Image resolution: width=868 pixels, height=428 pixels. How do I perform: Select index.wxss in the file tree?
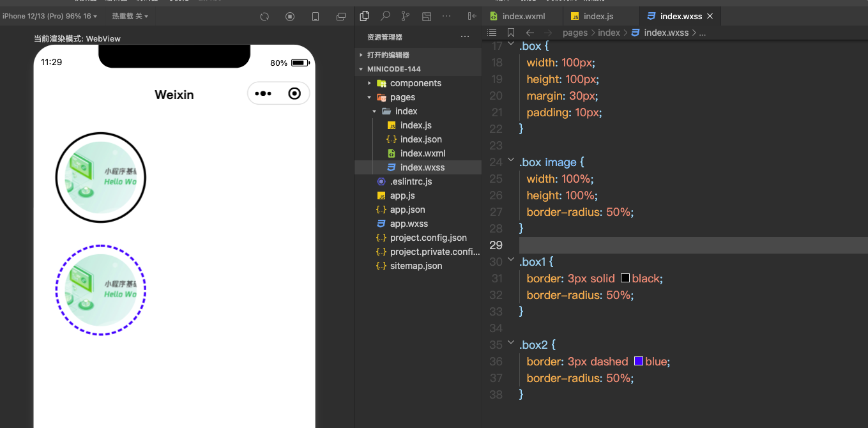click(418, 167)
